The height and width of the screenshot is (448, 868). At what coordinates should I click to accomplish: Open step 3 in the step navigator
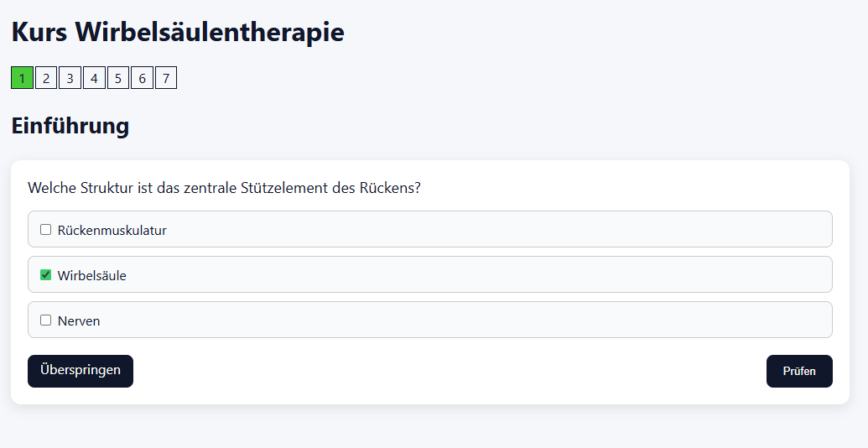[70, 78]
